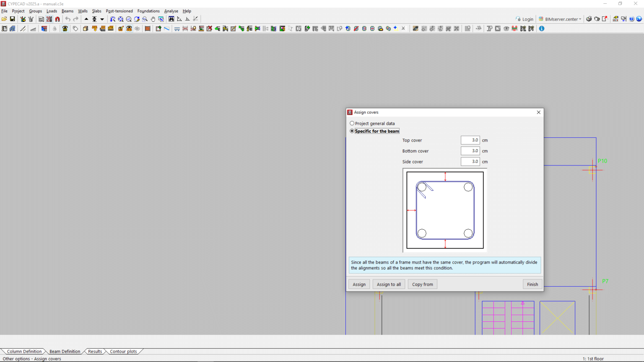644x362 pixels.
Task: Click the Finish button
Action: (532, 284)
